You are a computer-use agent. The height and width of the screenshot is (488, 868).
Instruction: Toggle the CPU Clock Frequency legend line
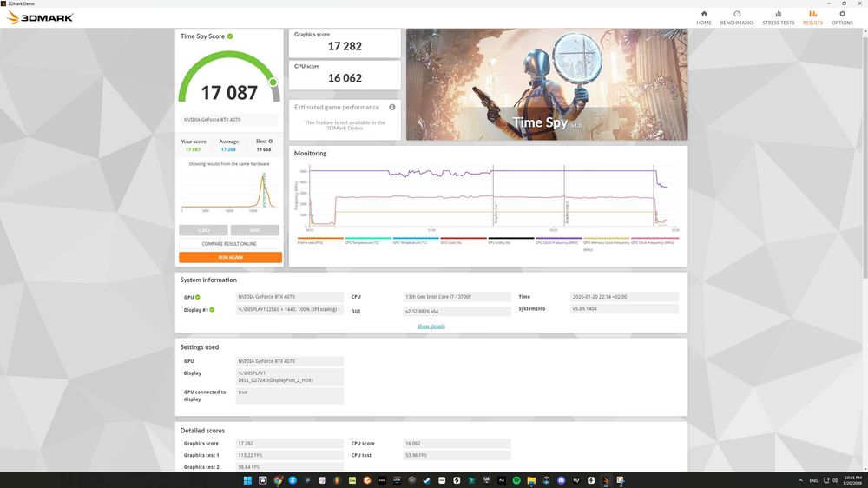click(x=558, y=241)
